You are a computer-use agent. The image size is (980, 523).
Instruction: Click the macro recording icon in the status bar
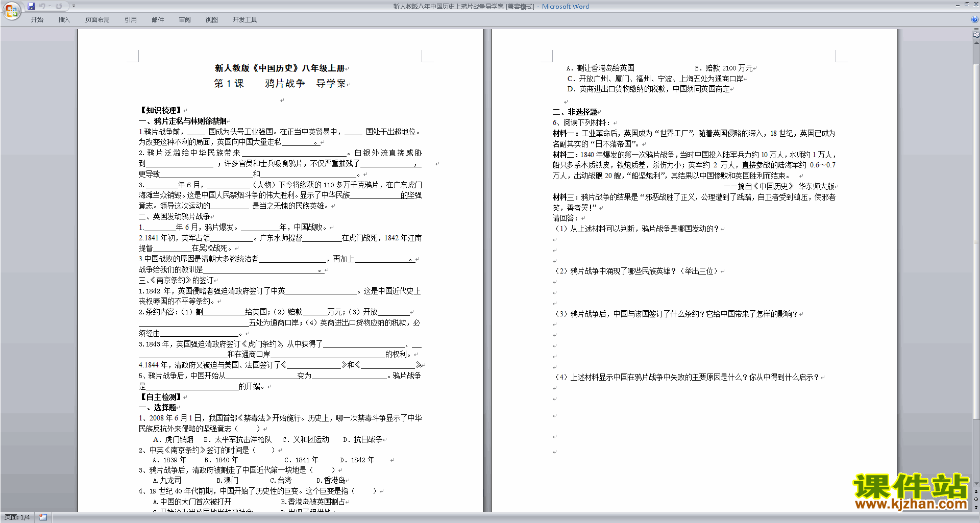(43, 517)
